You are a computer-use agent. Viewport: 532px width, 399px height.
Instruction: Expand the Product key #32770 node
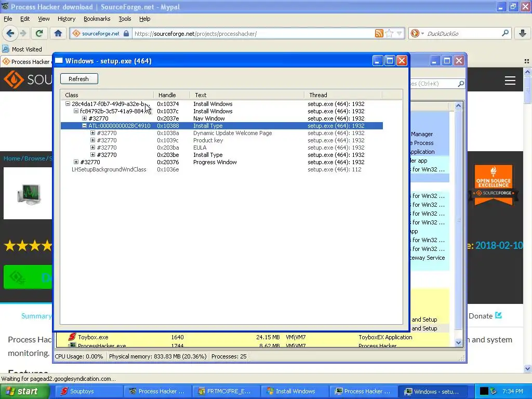tap(92, 140)
